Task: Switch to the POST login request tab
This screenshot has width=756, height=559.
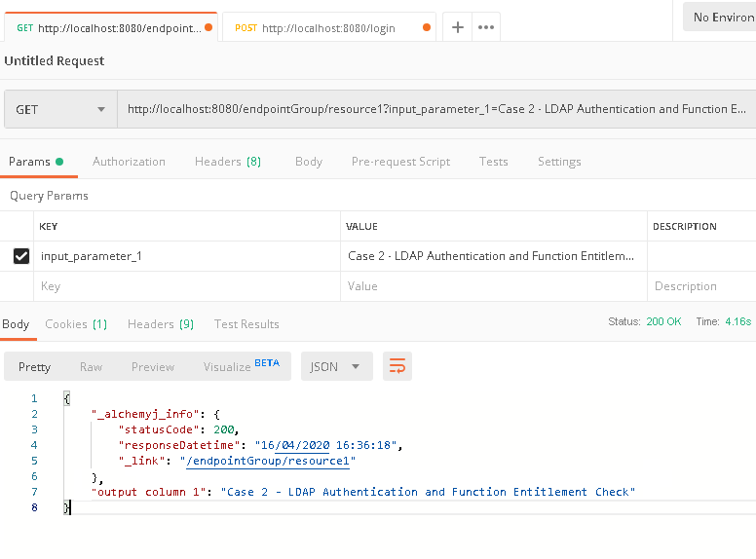Action: tap(328, 28)
